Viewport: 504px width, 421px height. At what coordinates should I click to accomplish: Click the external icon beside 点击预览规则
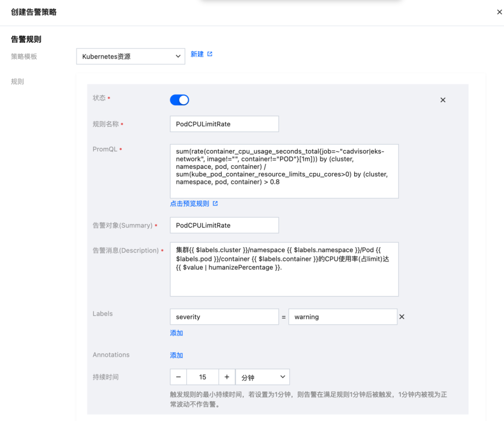(x=215, y=204)
